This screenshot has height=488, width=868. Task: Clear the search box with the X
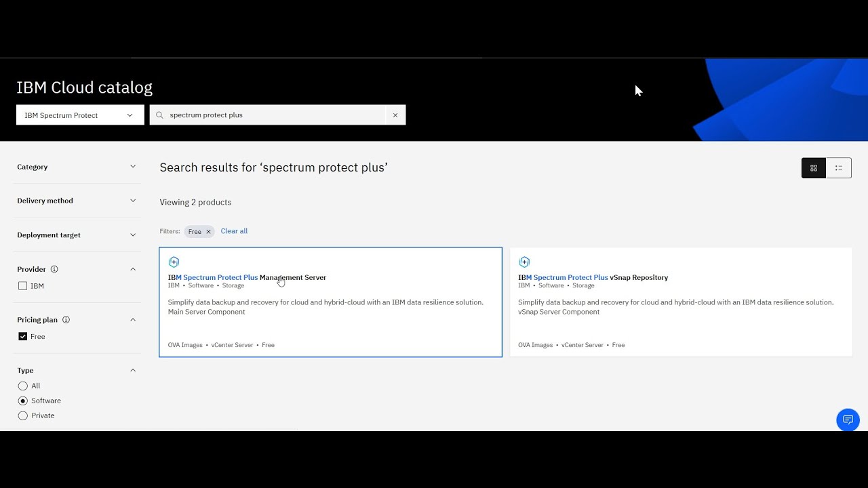(x=395, y=115)
